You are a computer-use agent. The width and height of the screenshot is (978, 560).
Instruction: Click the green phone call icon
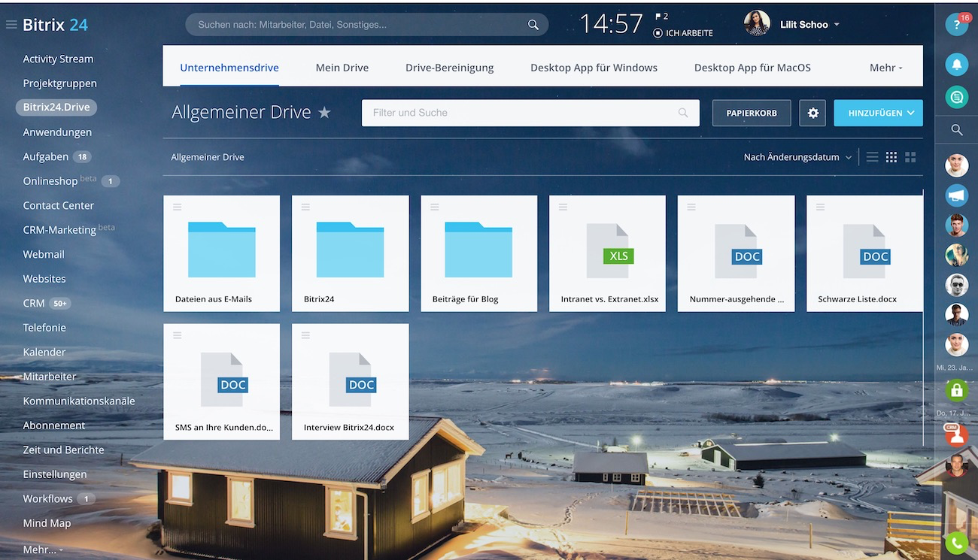(956, 542)
